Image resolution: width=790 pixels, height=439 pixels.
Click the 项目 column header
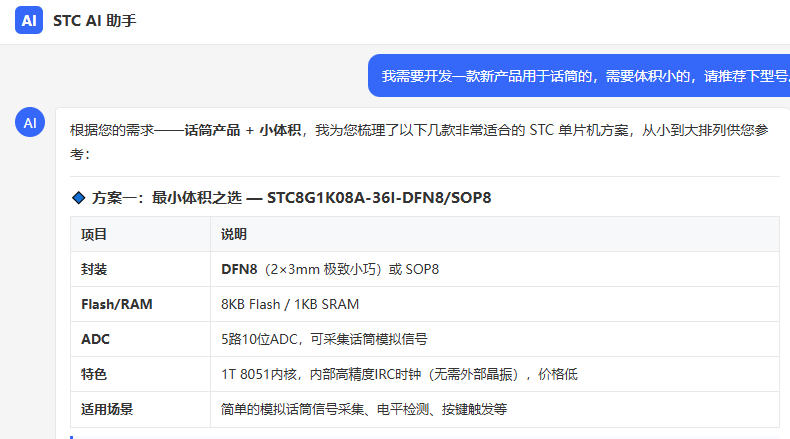[141, 234]
